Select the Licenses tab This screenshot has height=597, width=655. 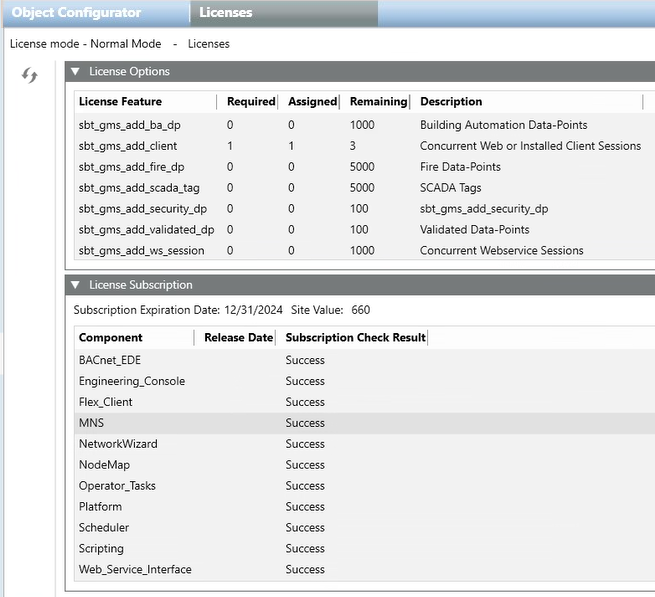click(226, 13)
